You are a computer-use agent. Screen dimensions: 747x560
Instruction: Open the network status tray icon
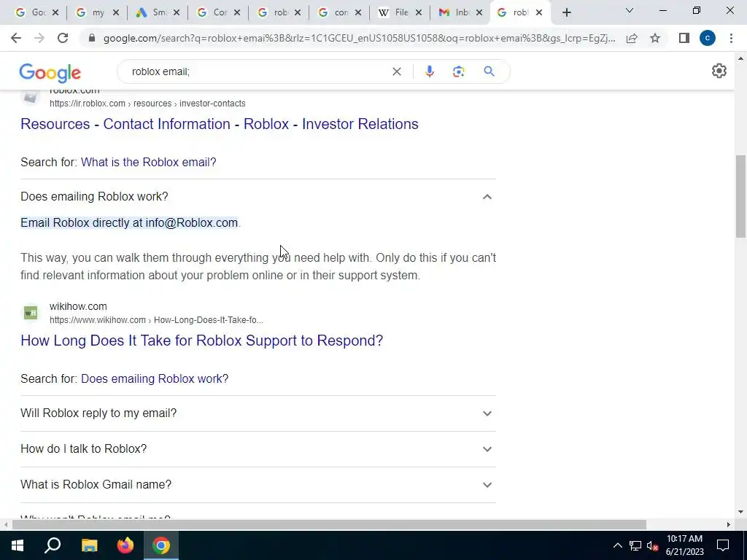tap(635, 545)
